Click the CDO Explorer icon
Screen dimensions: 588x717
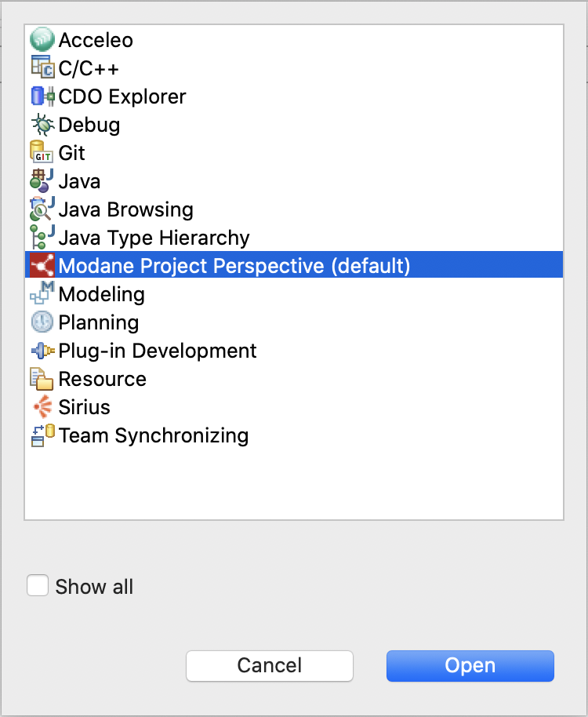(42, 96)
